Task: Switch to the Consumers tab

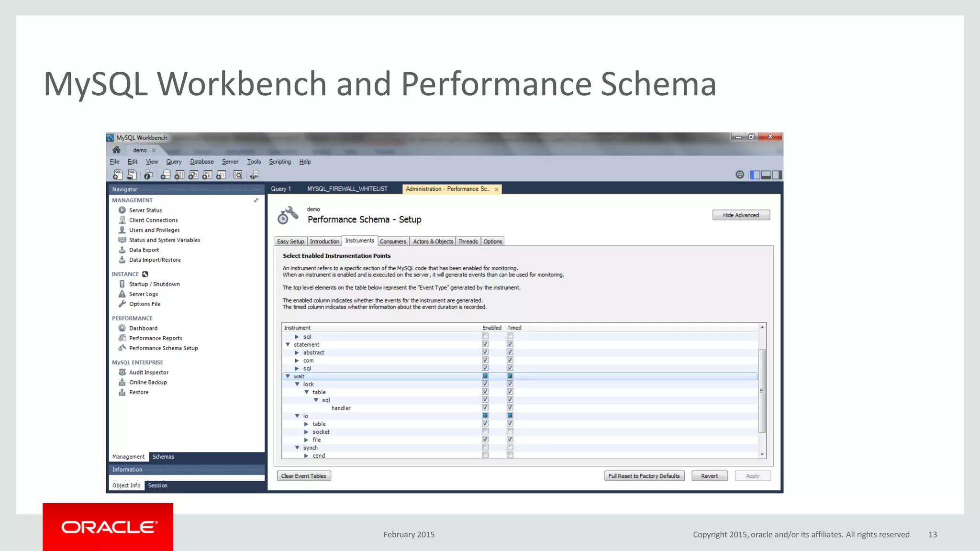Action: (393, 242)
